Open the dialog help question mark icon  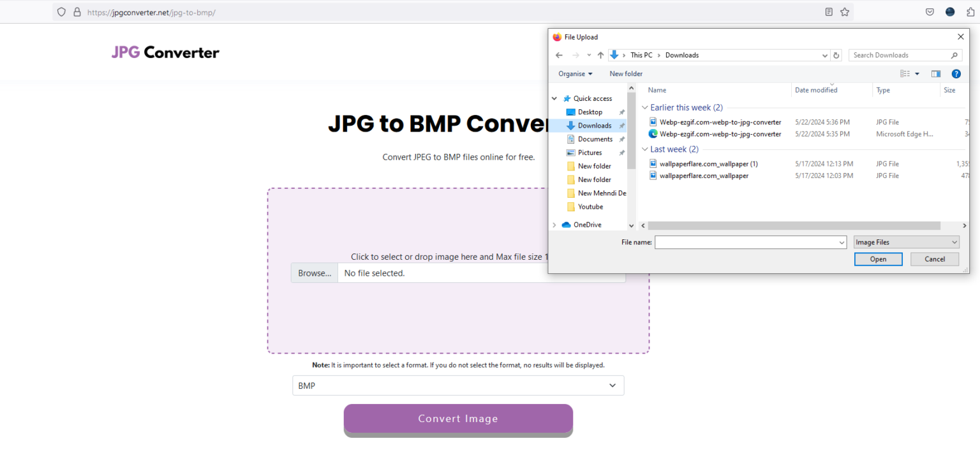pos(956,74)
